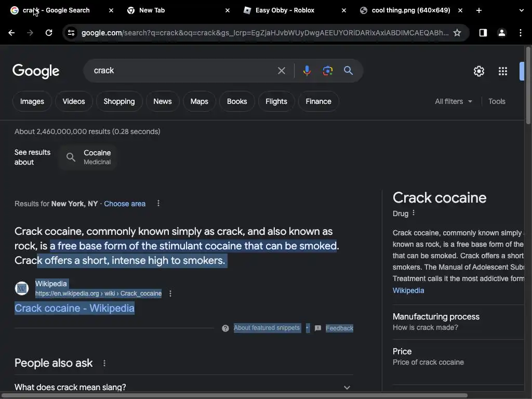The height and width of the screenshot is (399, 532).
Task: Click the Crack cocaine panel heading
Action: [440, 198]
